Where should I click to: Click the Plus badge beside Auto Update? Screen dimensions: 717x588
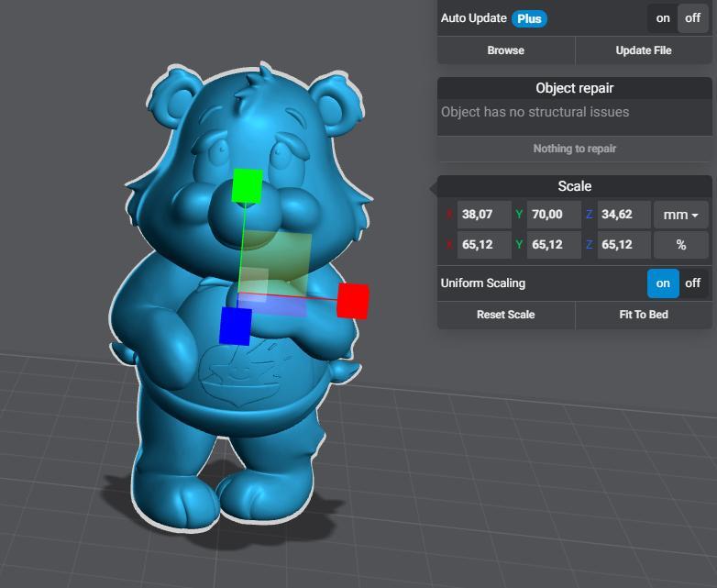529,18
